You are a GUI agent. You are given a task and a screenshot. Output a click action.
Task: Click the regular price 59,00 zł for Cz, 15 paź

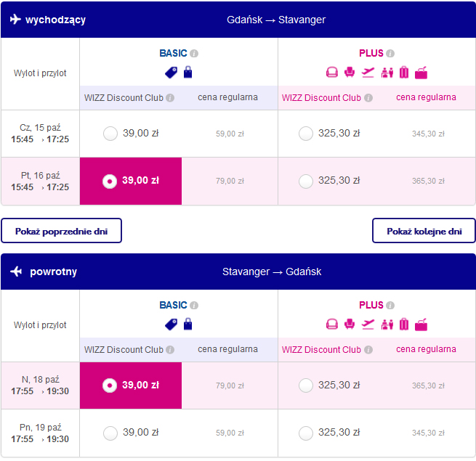[230, 134]
